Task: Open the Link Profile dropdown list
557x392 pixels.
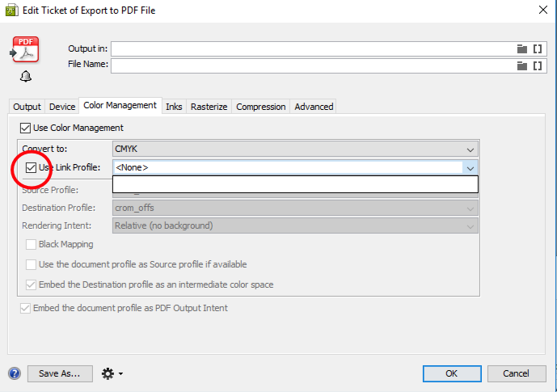Action: point(469,168)
